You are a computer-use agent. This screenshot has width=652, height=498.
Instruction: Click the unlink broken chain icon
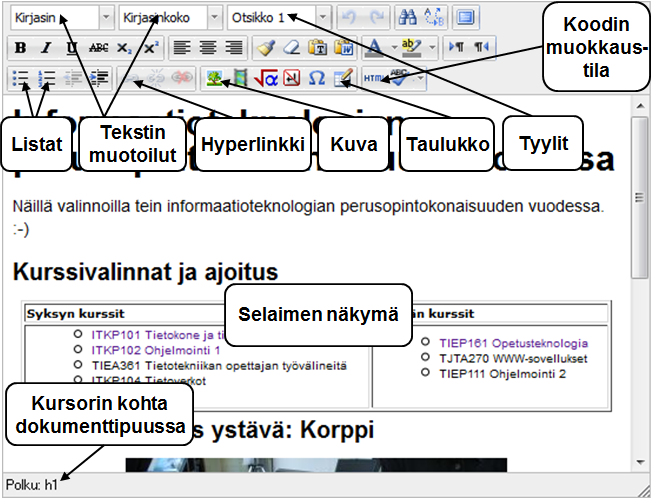coord(156,78)
